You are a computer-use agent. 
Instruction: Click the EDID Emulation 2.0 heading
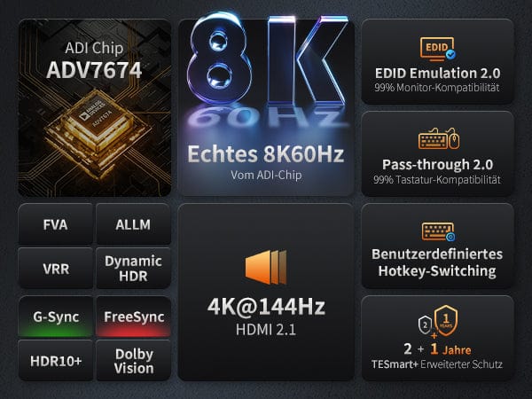click(437, 74)
